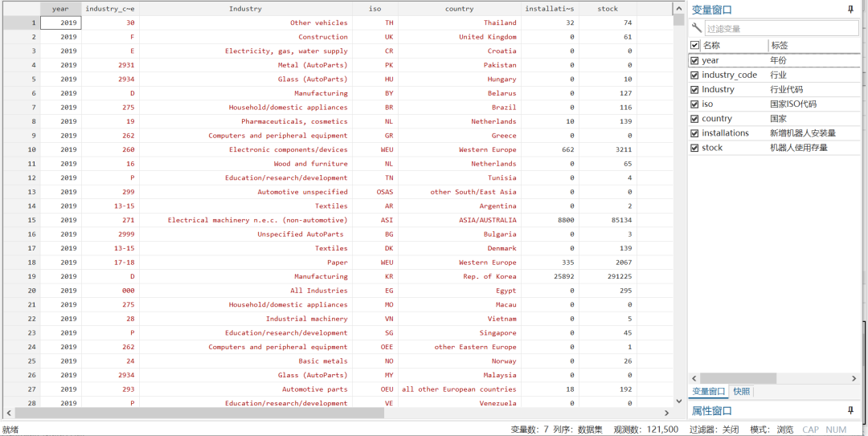Click the Automotive unspecified cell
The image size is (868, 436).
tap(245, 192)
